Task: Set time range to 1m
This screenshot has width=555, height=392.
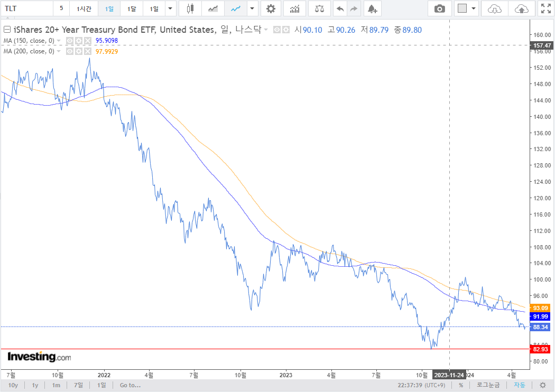Action: [x=56, y=385]
